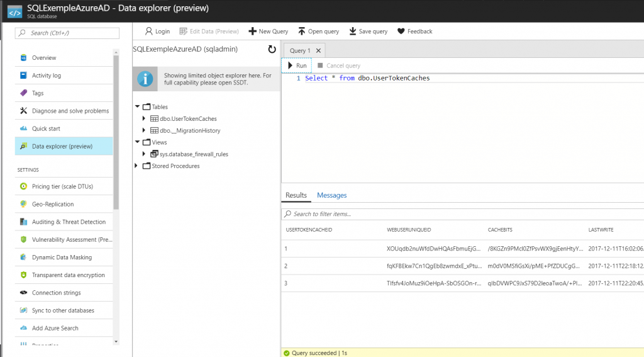Expand the dbo.__MigrationHistory table arrow
Image resolution: width=644 pixels, height=357 pixels.
pos(144,130)
